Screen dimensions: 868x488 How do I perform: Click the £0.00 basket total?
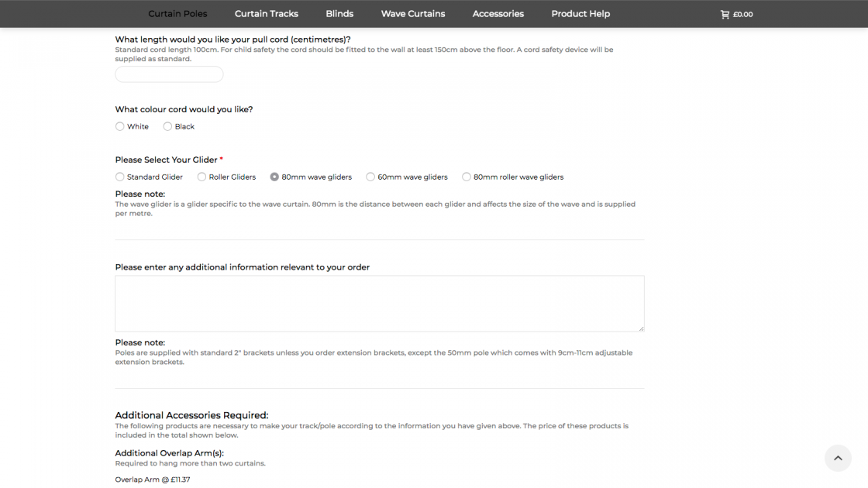(742, 14)
